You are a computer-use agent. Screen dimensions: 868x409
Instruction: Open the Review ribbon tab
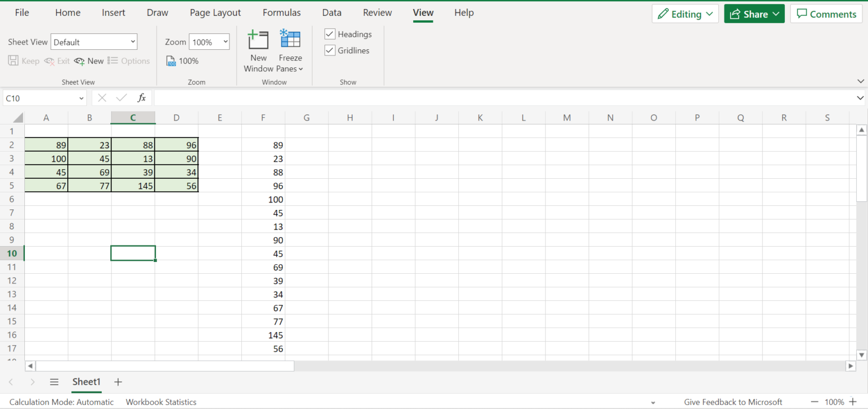click(377, 12)
